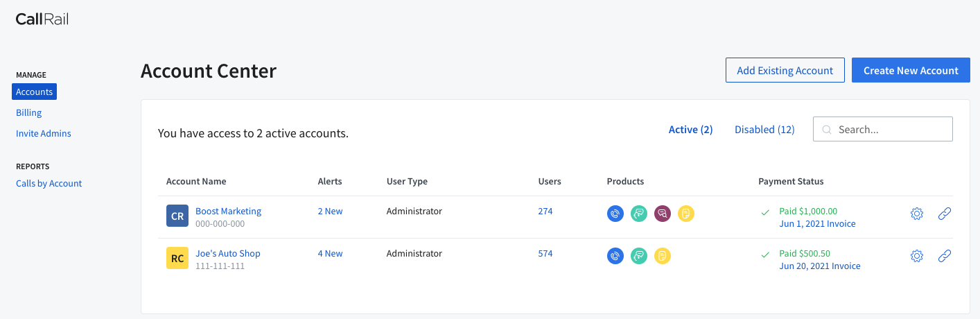This screenshot has width=980, height=319.
Task: Open the Jun 1, 2021 Invoice link
Action: pos(817,224)
